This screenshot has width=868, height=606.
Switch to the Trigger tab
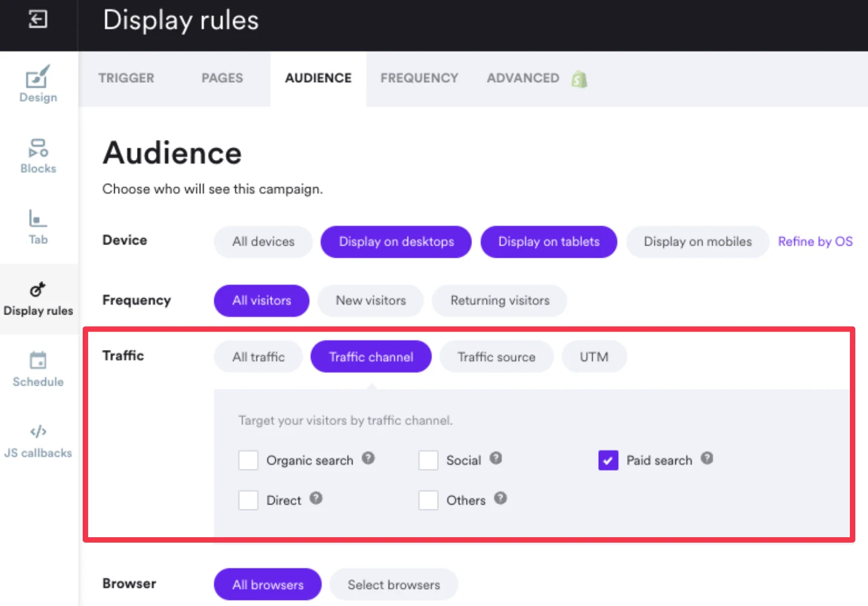126,78
